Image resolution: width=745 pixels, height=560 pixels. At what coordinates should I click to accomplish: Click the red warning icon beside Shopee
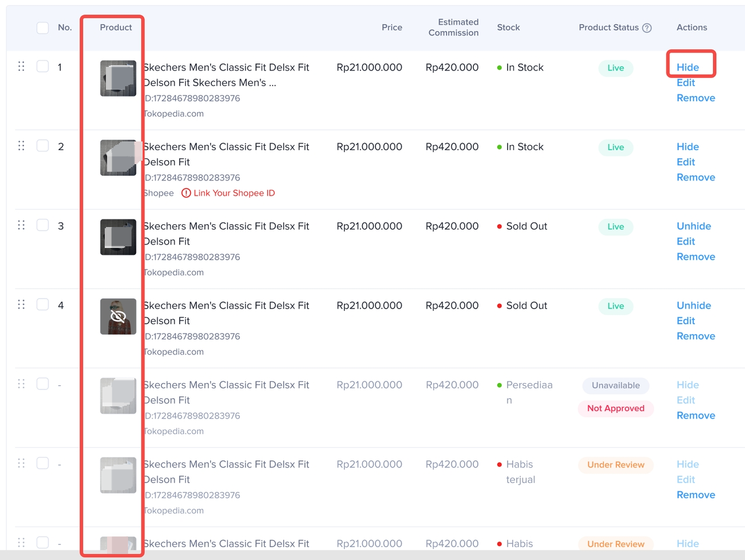click(x=186, y=193)
